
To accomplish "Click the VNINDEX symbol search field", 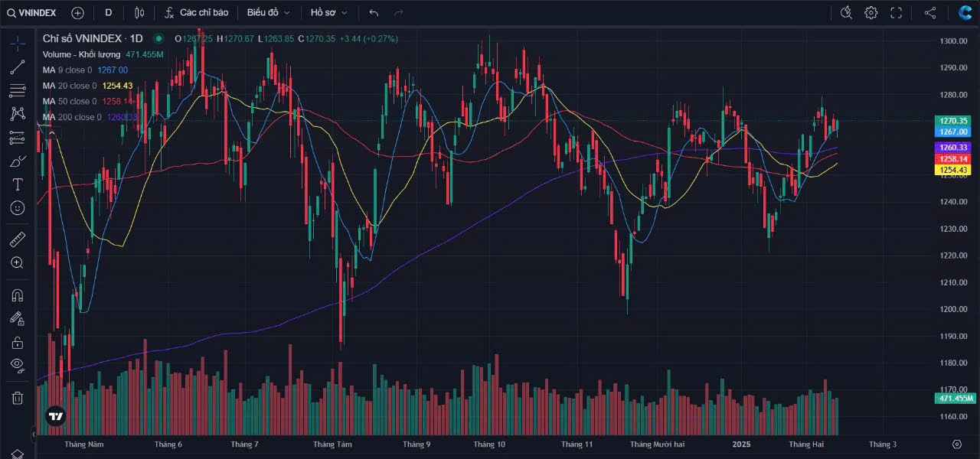I will [33, 12].
